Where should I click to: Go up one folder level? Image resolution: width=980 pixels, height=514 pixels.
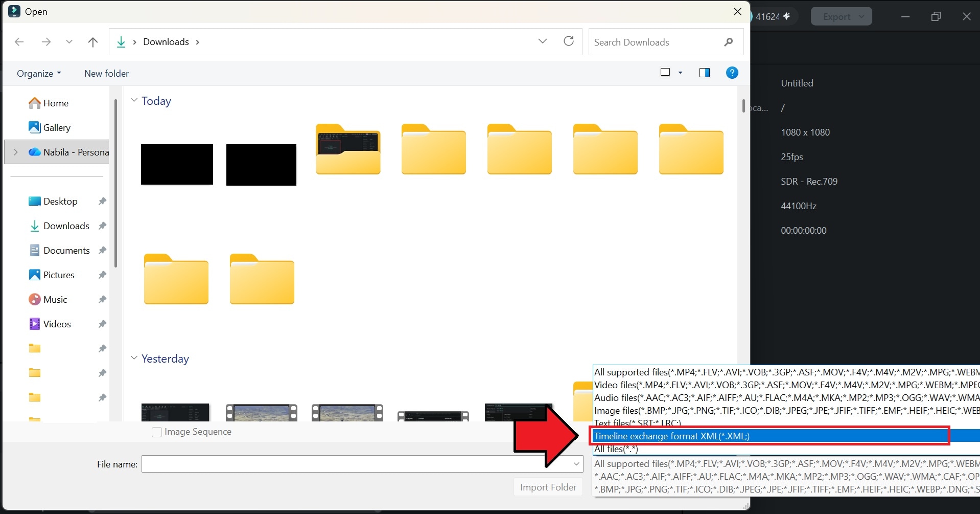pyautogui.click(x=92, y=42)
